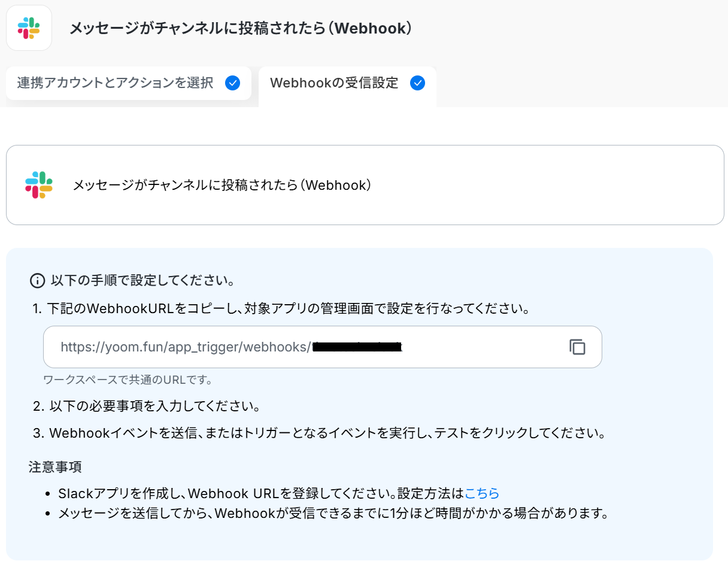
Task: Click the Slack logo in the page header
Action: (29, 28)
